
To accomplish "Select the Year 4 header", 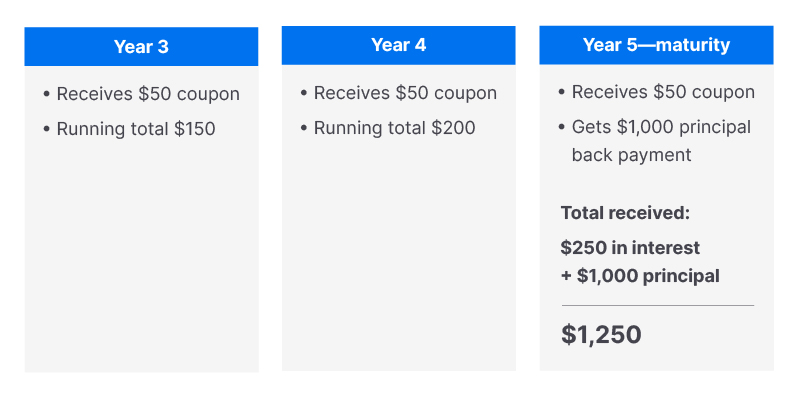I will click(398, 45).
